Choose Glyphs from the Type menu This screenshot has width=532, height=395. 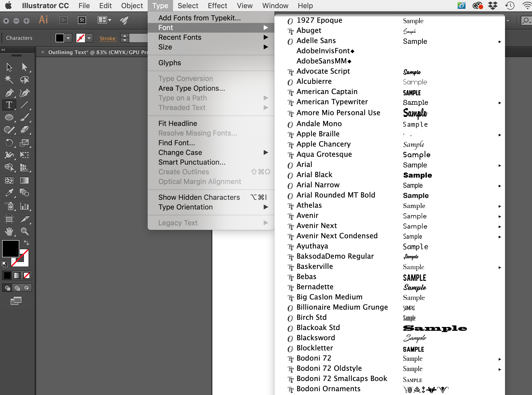point(211,63)
